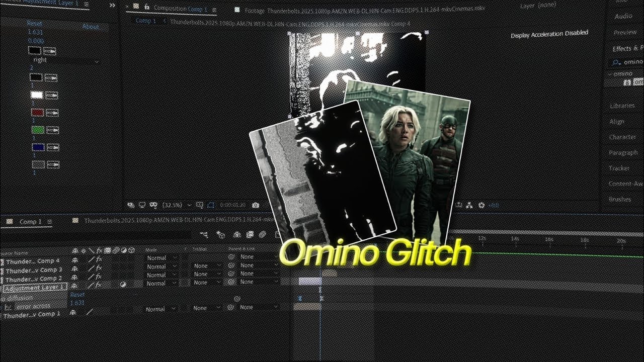Click About in the Effect Controls panel

click(x=91, y=27)
